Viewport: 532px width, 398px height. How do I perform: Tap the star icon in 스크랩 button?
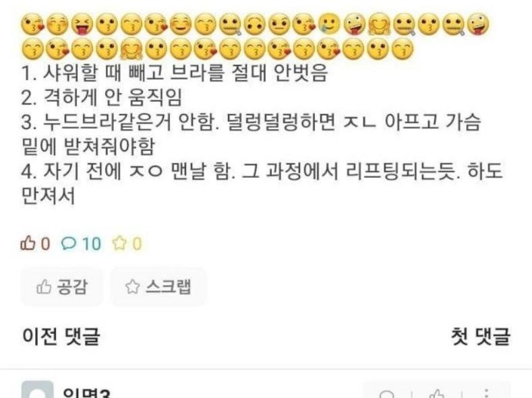point(132,287)
